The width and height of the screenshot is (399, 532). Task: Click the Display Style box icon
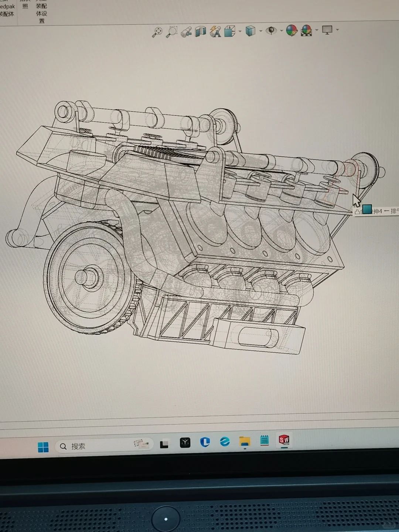tap(250, 31)
